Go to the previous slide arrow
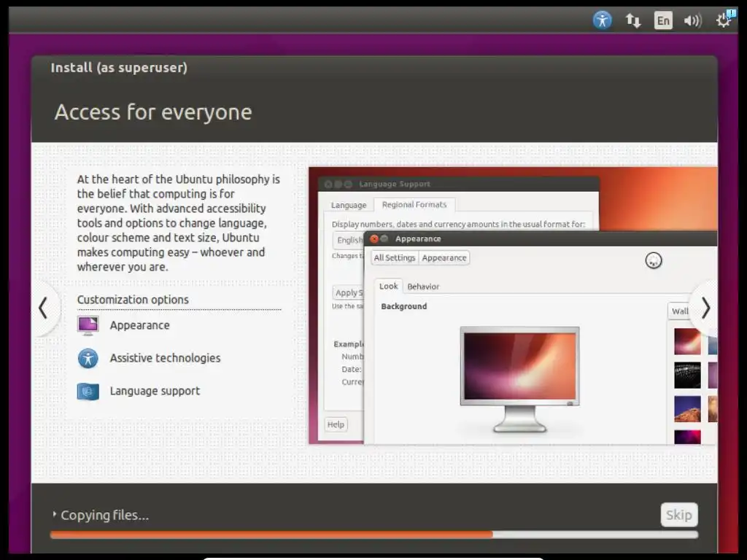 coord(43,308)
